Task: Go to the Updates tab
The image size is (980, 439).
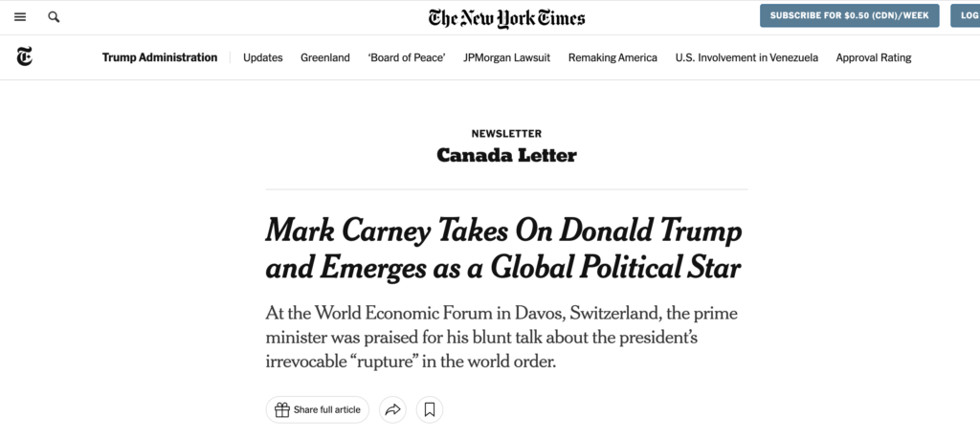Action: (x=263, y=57)
